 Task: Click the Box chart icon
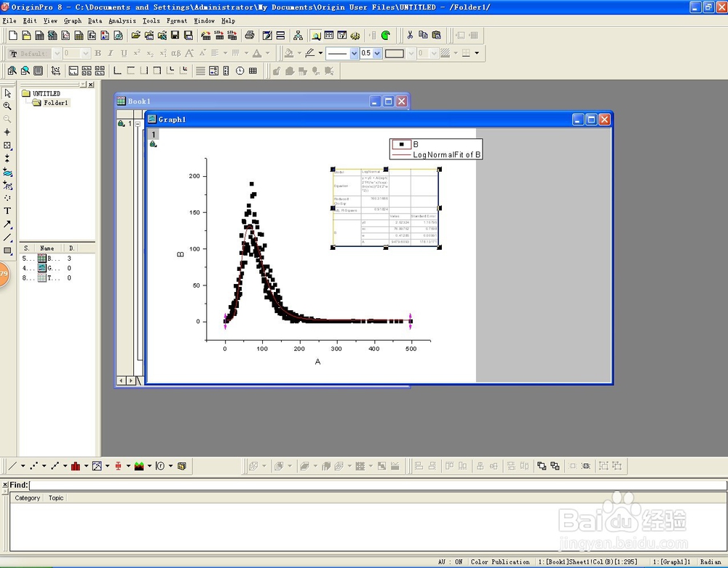tap(118, 466)
